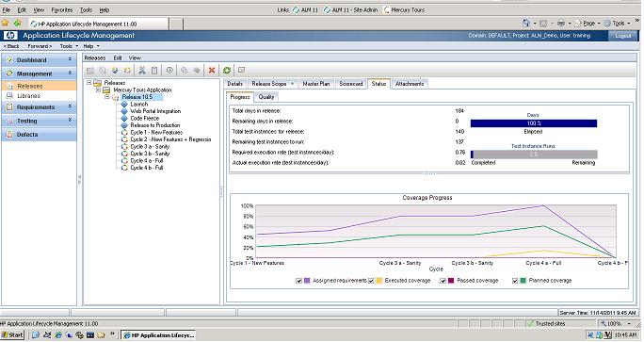
Task: Click the Launch milestone diamond icon
Action: tap(124, 104)
